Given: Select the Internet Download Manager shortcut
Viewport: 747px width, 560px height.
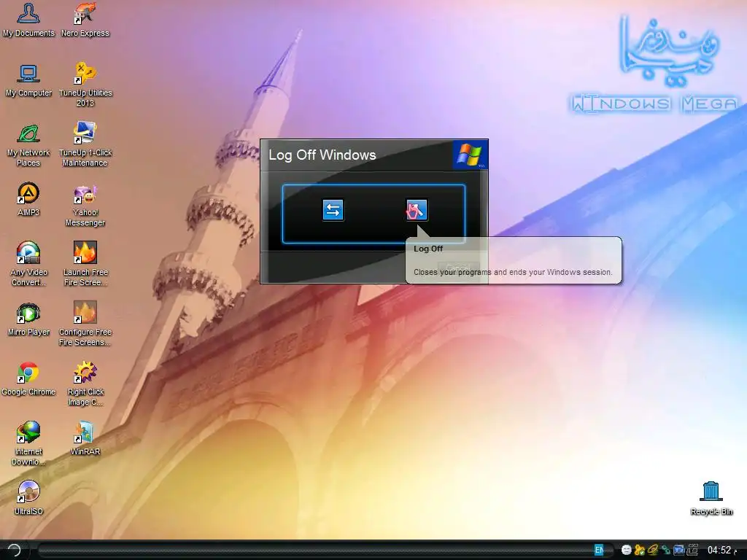Looking at the screenshot, I should click(28, 444).
